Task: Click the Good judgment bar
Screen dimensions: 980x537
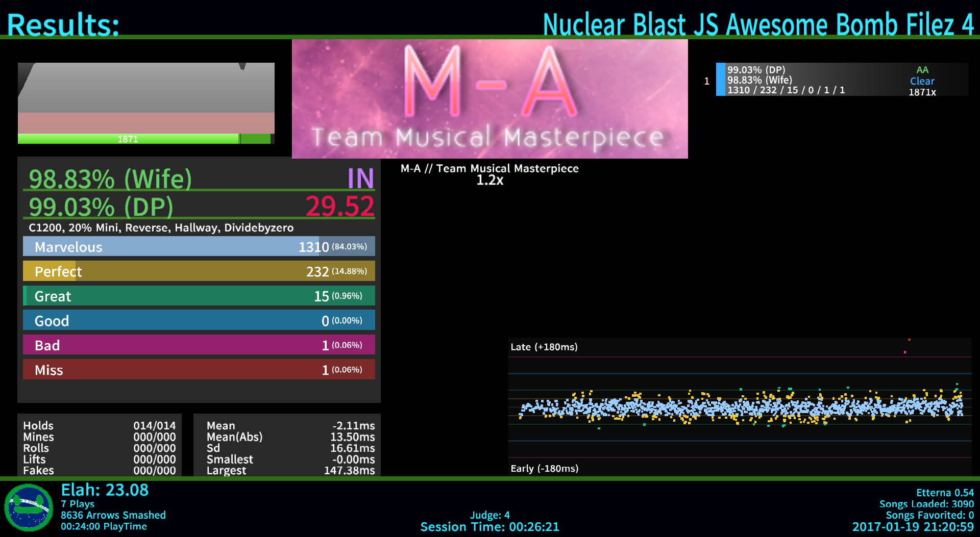Action: click(199, 320)
